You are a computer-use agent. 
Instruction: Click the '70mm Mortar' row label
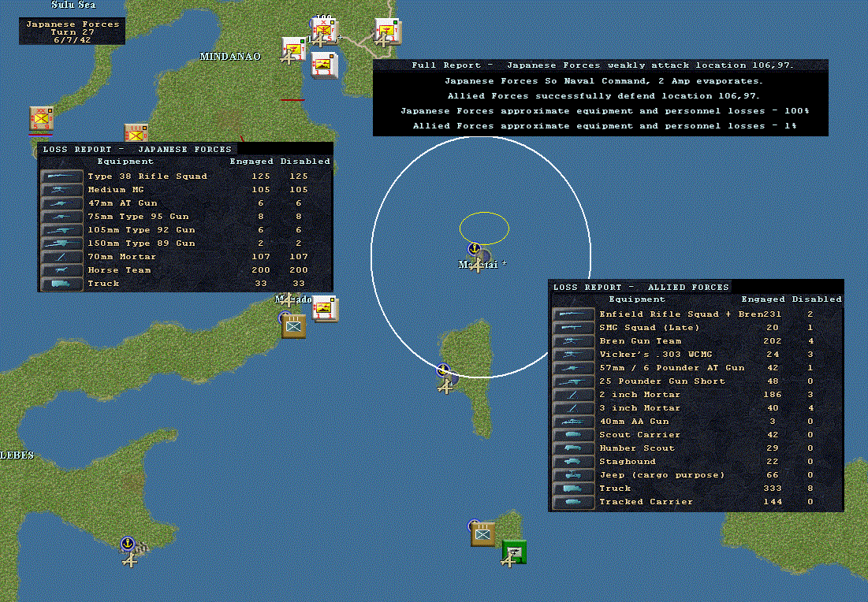pyautogui.click(x=121, y=257)
